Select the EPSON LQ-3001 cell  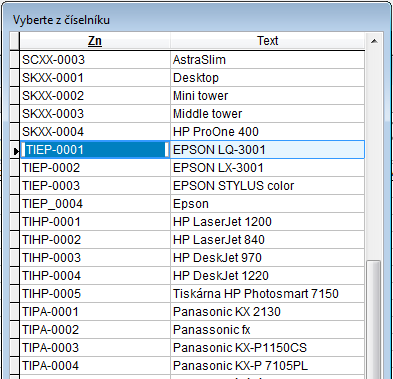267,150
